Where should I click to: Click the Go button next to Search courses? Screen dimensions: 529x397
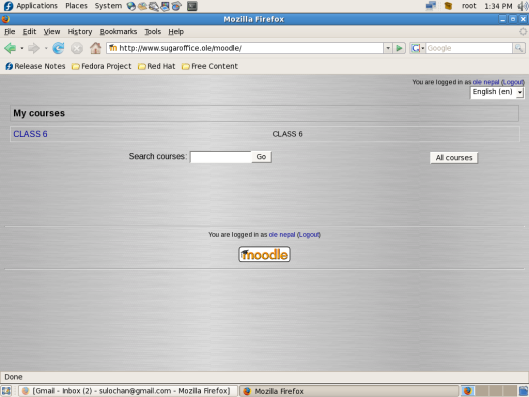[x=261, y=157]
